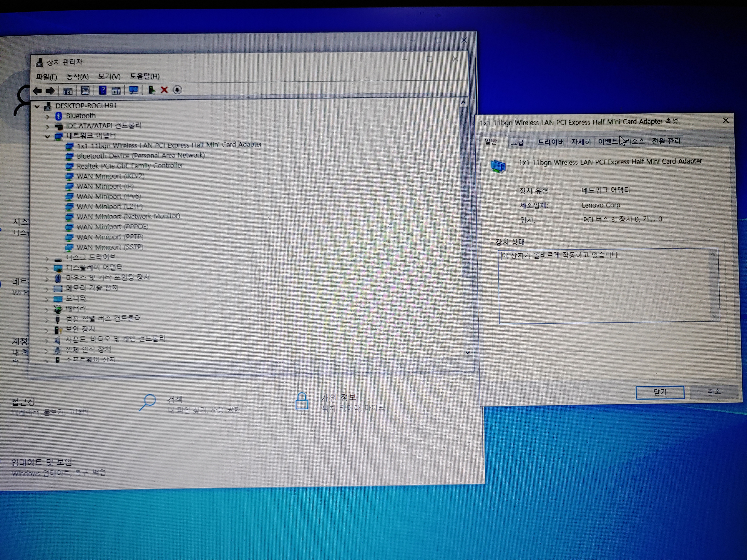Viewport: 747px width, 560px height.
Task: Switch to the 전원 관리 tab
Action: point(666,141)
